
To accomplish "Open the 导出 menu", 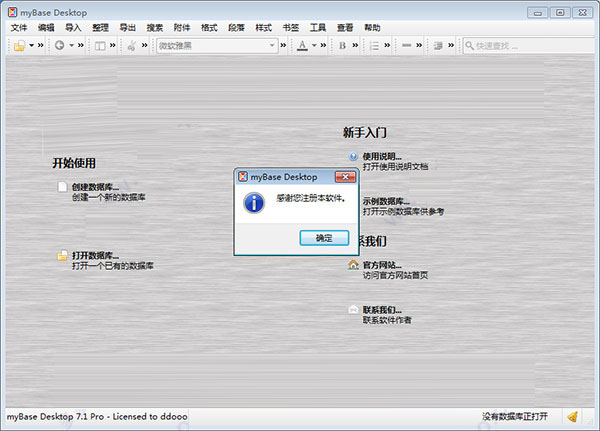I will pos(127,28).
